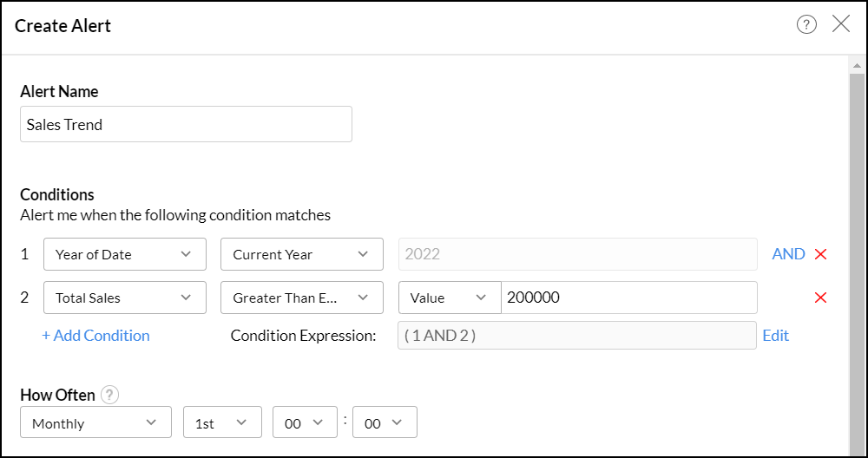This screenshot has width=868, height=458.
Task: Delete condition 2 using red X
Action: [x=820, y=298]
